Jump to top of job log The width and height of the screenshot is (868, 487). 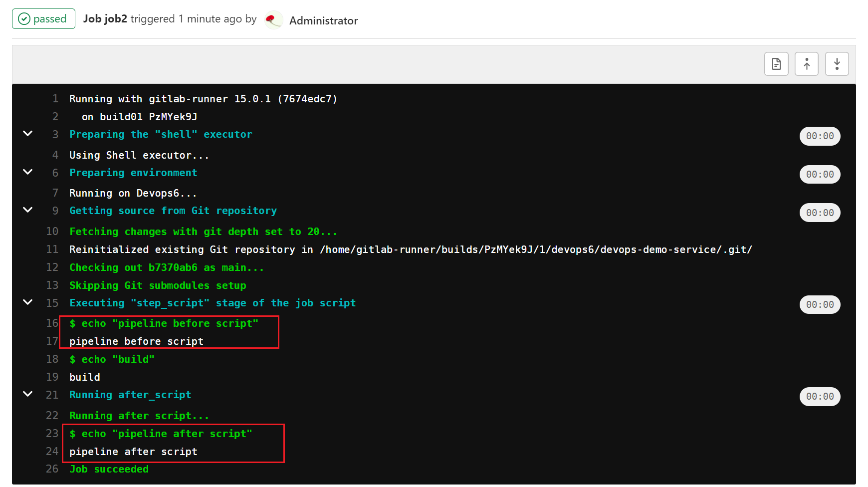click(x=807, y=64)
